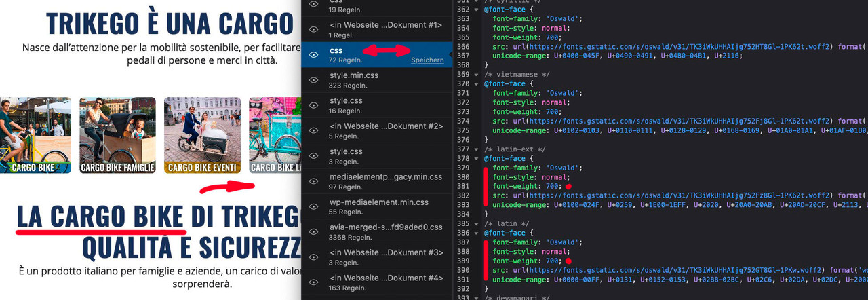Click 'font-style: normal;' on line 380

[x=532, y=177]
